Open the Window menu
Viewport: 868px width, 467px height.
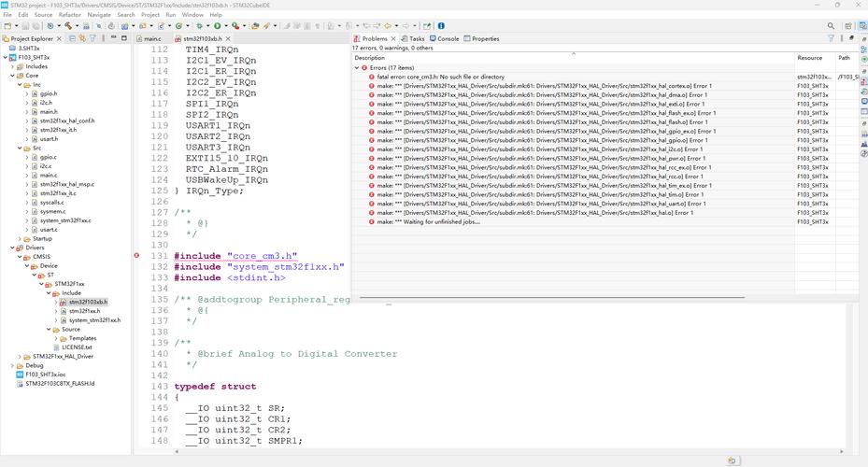[x=192, y=15]
